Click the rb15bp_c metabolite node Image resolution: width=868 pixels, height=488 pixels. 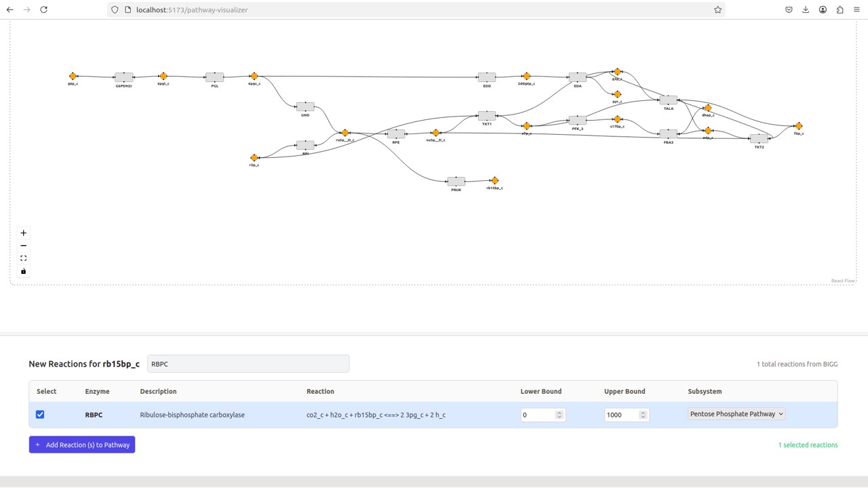point(494,180)
